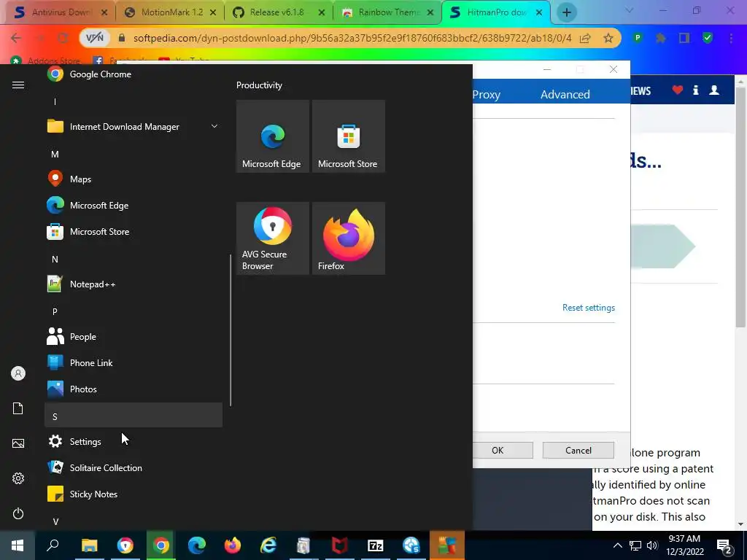
Task: Open the Internet Download Manager folder entry
Action: (x=133, y=127)
